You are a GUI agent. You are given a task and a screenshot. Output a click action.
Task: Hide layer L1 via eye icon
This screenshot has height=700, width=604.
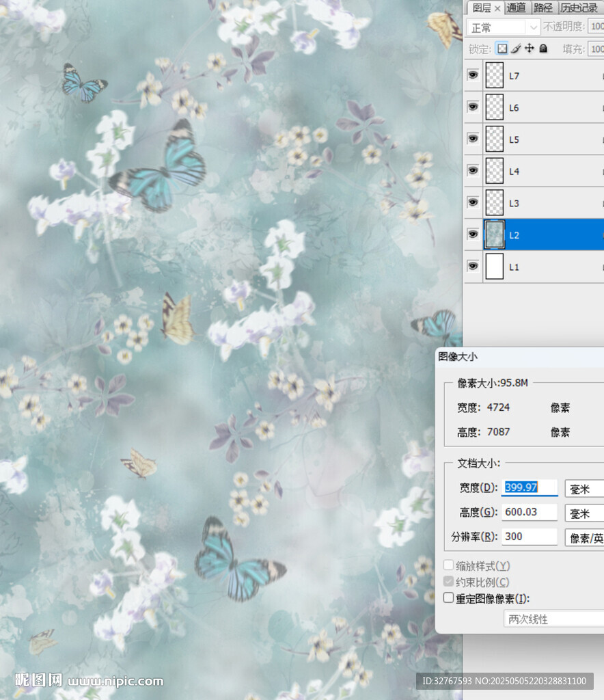(473, 266)
